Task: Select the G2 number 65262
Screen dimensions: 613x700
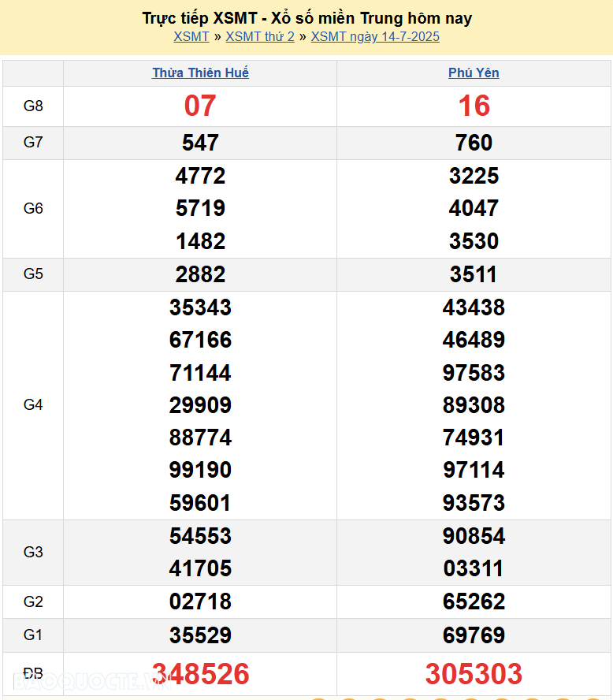Action: (474, 602)
